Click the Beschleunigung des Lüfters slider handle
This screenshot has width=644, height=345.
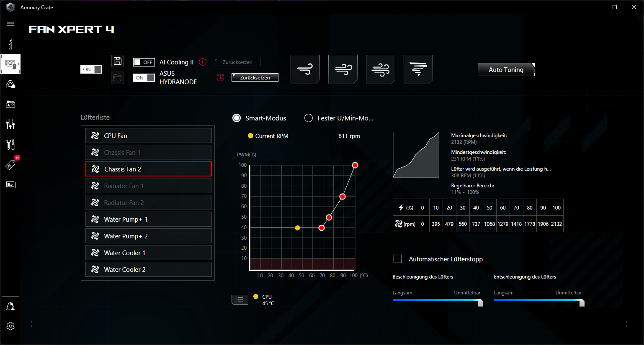pyautogui.click(x=481, y=302)
